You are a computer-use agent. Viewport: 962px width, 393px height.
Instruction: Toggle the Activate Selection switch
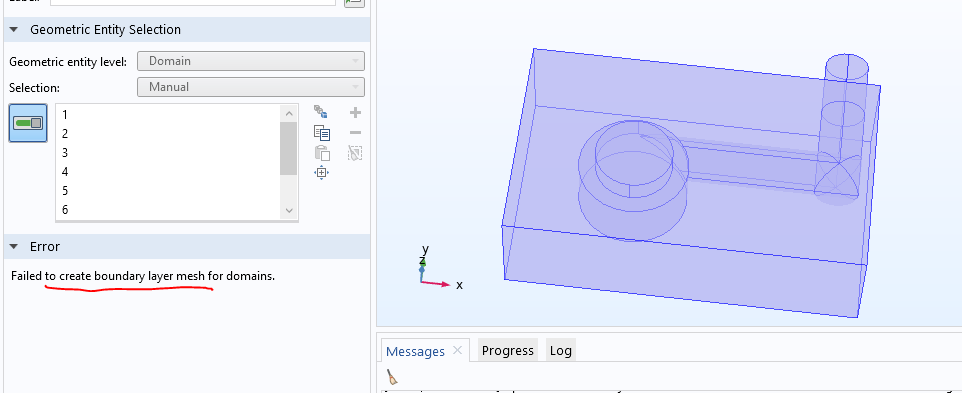pyautogui.click(x=28, y=123)
